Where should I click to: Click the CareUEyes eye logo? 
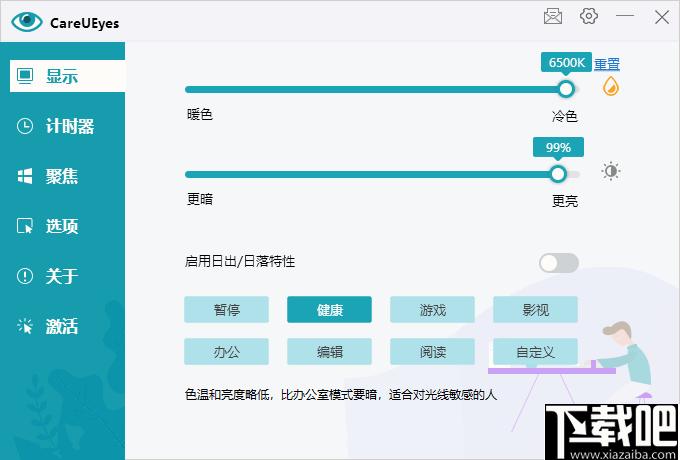27,22
